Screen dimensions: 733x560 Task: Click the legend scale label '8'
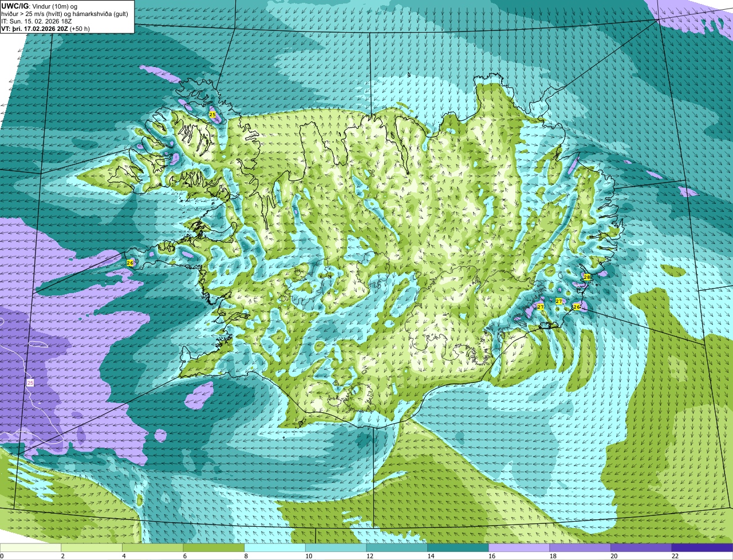click(x=246, y=556)
